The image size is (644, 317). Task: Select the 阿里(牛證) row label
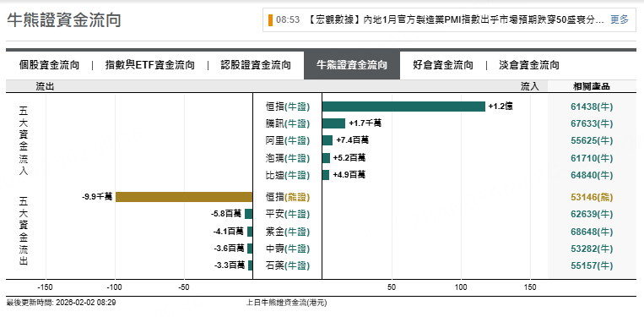pos(288,140)
